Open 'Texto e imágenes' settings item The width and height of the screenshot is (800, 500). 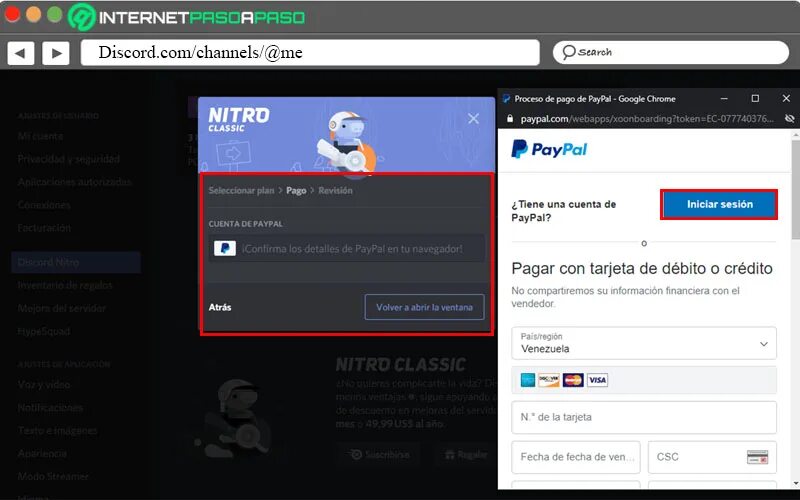click(58, 431)
